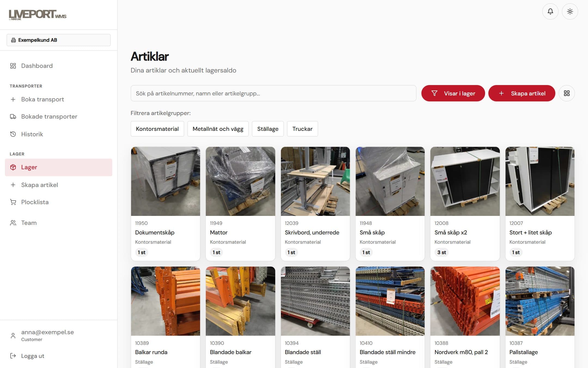Click the Pallstallage article title
The image size is (588, 368).
(x=523, y=352)
